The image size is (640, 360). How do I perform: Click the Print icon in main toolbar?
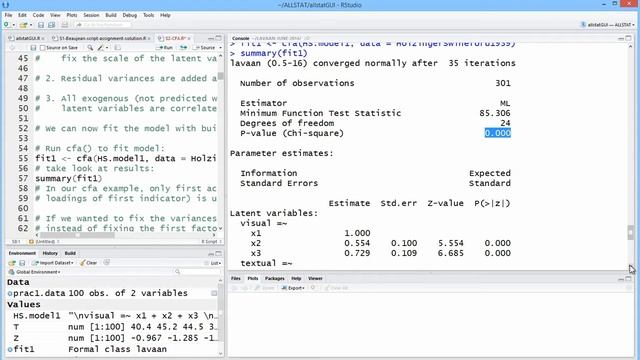tap(64, 25)
